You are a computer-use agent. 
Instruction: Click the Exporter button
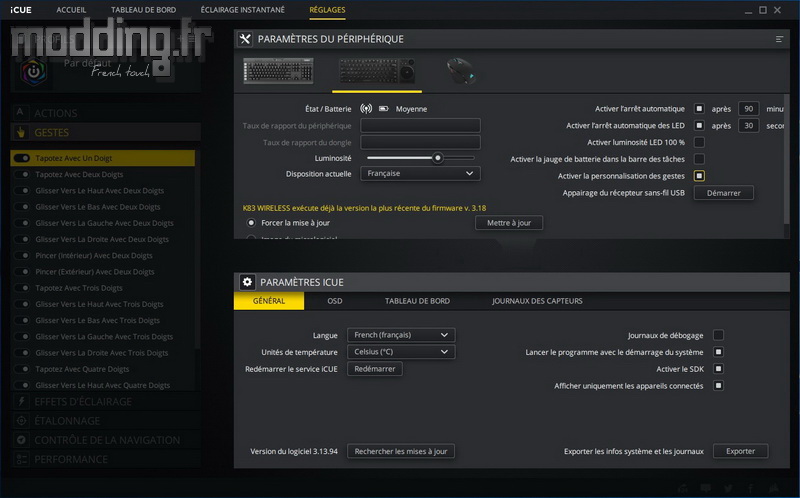(x=740, y=452)
